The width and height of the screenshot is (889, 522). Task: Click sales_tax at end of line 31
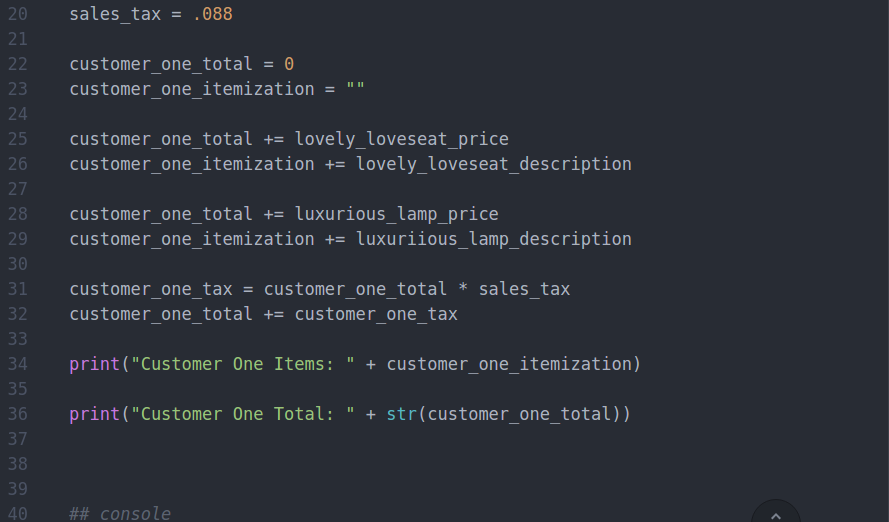(x=524, y=289)
